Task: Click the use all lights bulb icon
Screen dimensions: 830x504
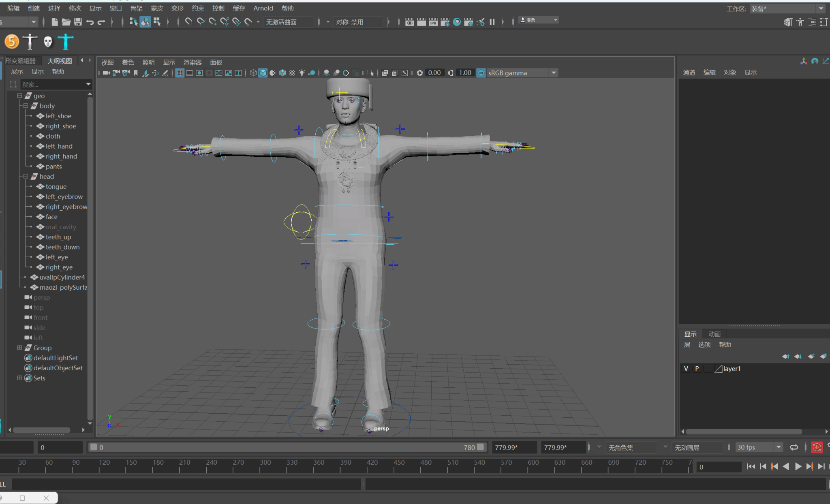Action: coord(302,73)
